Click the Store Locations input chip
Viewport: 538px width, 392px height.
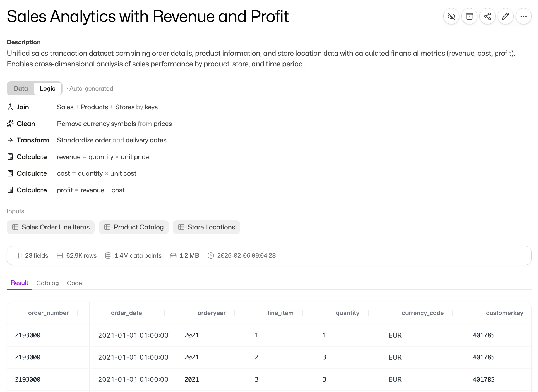(206, 227)
